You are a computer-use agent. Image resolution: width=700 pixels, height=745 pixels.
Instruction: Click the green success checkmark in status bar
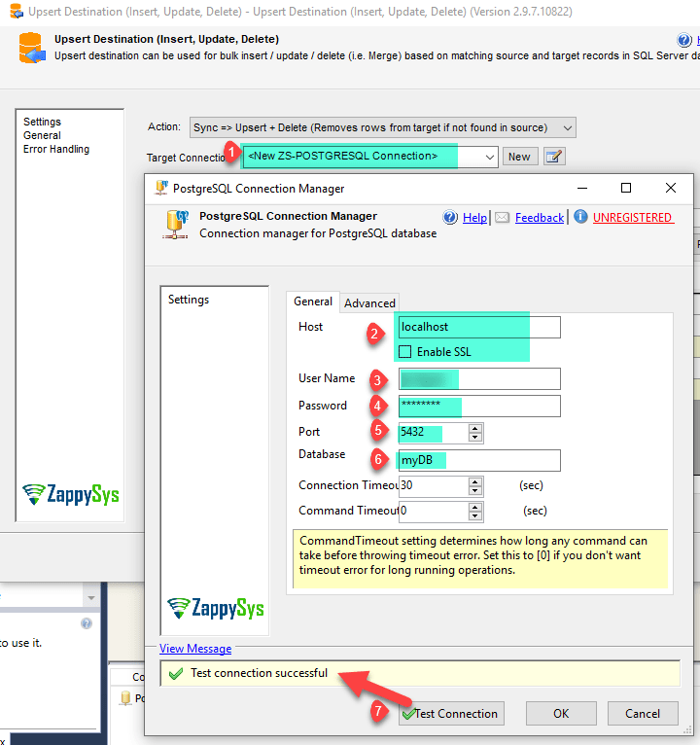pos(176,673)
